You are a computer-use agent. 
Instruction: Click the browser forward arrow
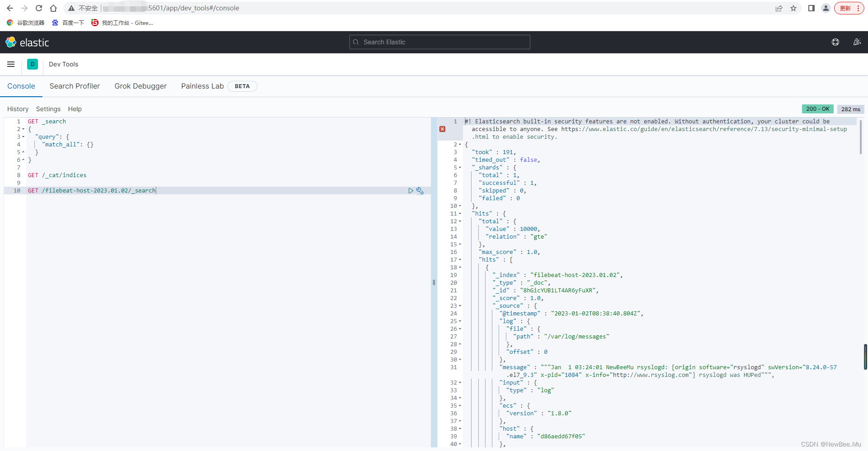[24, 8]
